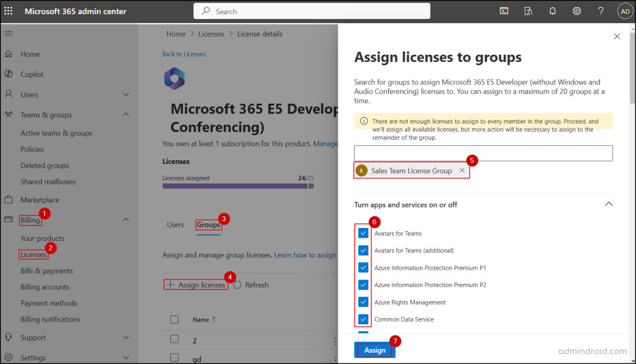Click the Assign button
Viewport: 636px width, 364px height.
pos(375,350)
